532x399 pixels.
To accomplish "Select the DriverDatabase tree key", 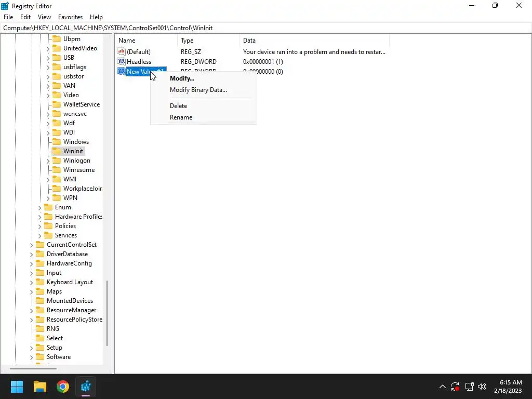I will coord(67,254).
